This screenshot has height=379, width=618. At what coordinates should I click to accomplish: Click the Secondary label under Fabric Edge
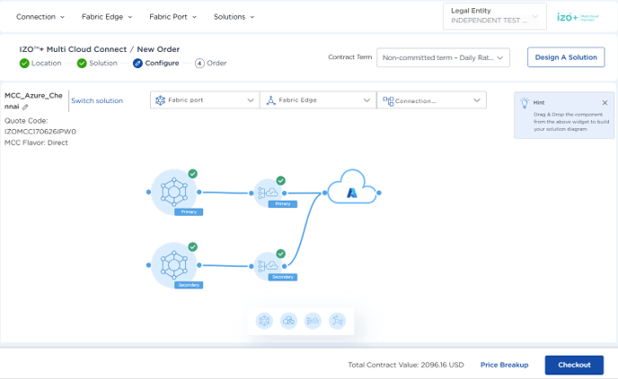283,277
